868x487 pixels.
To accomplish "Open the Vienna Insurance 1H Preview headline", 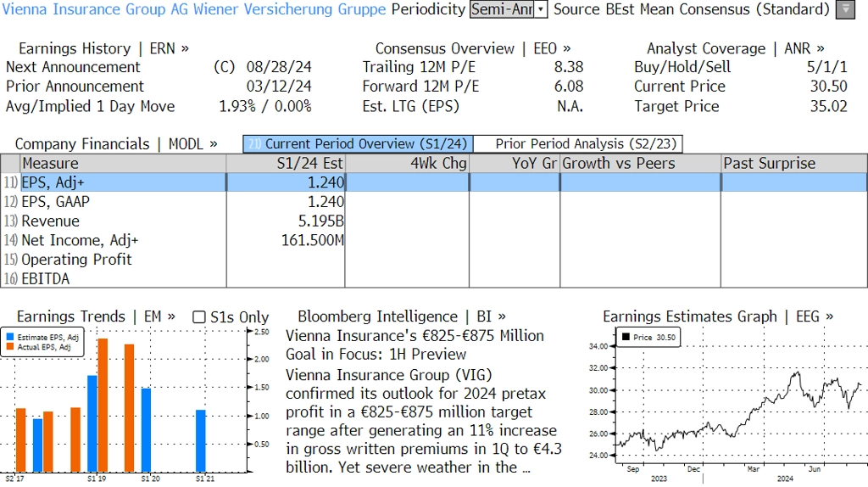I will pyautogui.click(x=415, y=344).
